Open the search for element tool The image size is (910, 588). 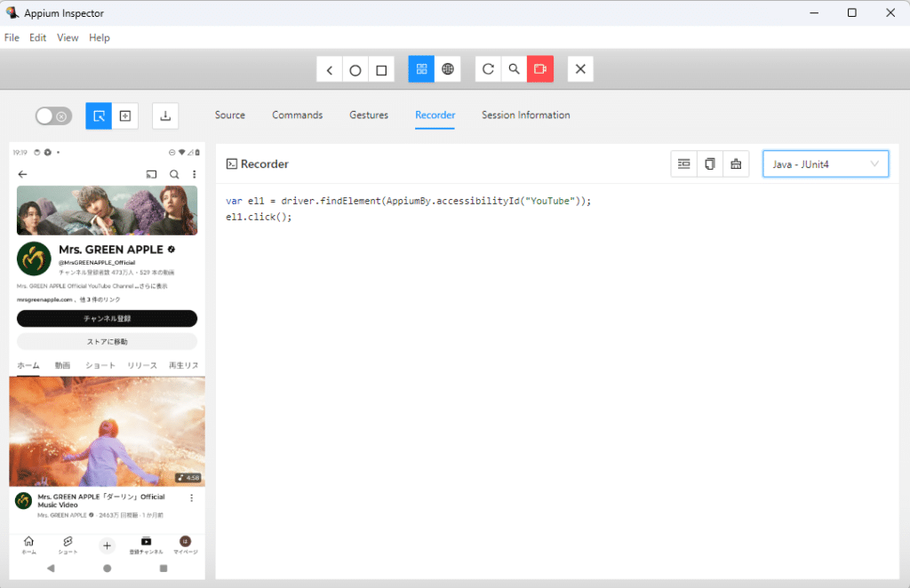point(514,69)
